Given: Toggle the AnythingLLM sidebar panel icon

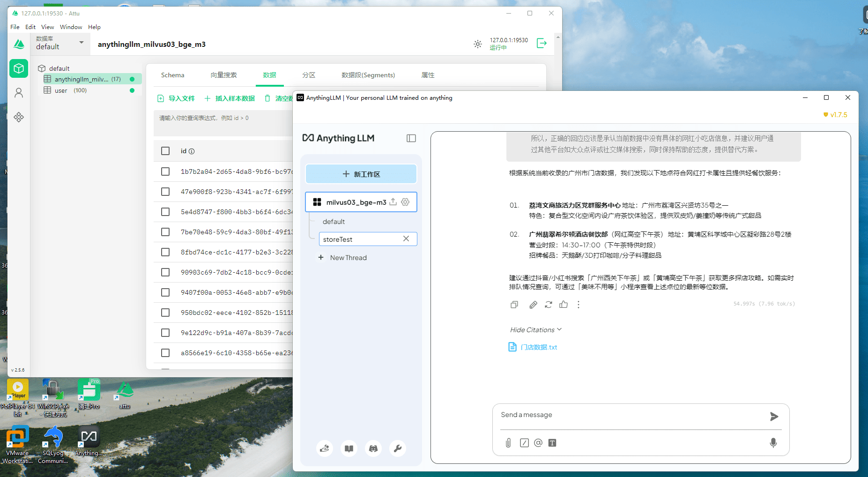Looking at the screenshot, I should point(411,138).
